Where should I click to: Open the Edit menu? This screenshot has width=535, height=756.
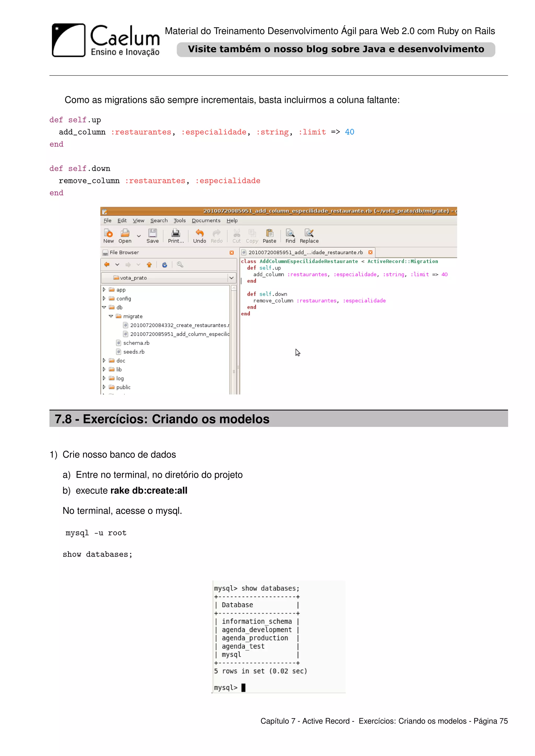pos(122,221)
